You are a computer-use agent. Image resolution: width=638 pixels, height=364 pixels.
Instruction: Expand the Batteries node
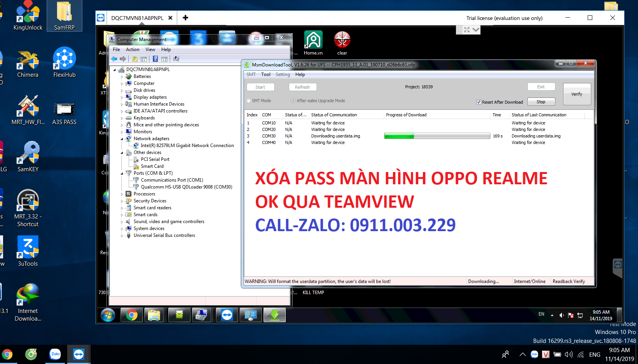[x=122, y=76]
